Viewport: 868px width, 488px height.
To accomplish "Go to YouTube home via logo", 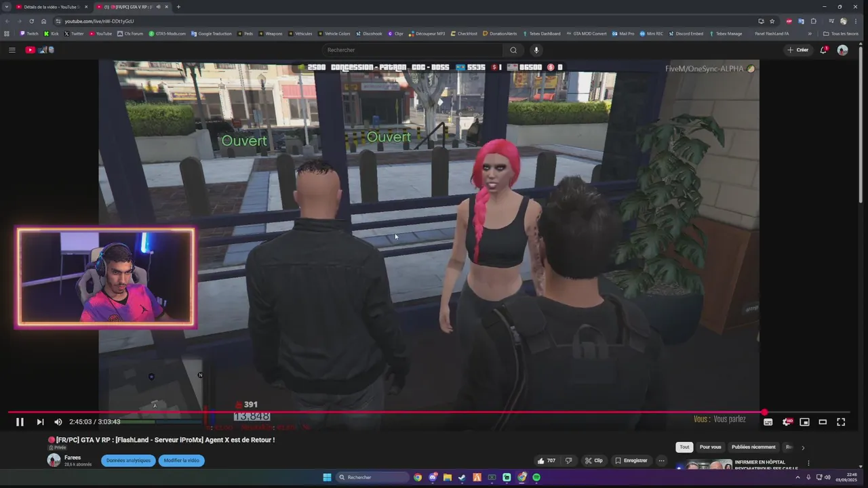I will pos(39,49).
